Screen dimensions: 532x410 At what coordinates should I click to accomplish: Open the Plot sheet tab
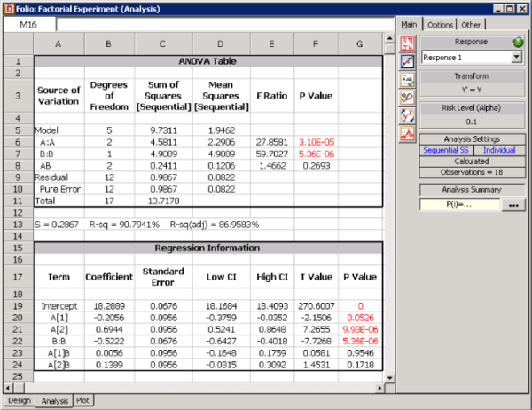coord(82,400)
